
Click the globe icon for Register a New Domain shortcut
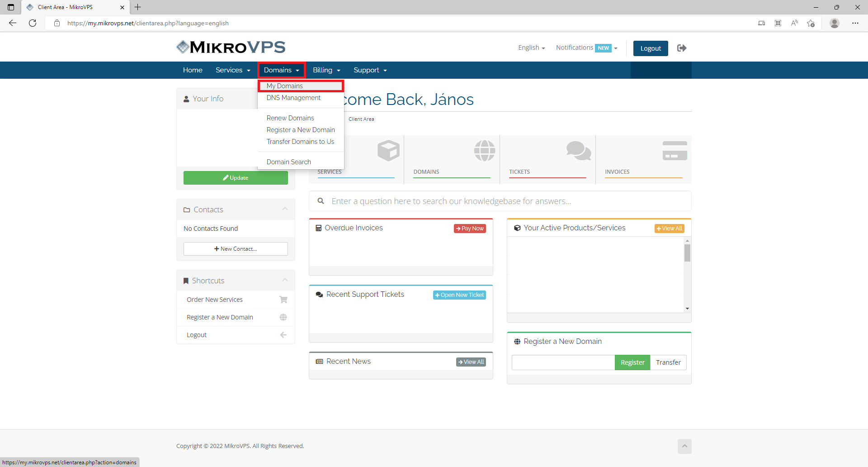click(x=283, y=317)
